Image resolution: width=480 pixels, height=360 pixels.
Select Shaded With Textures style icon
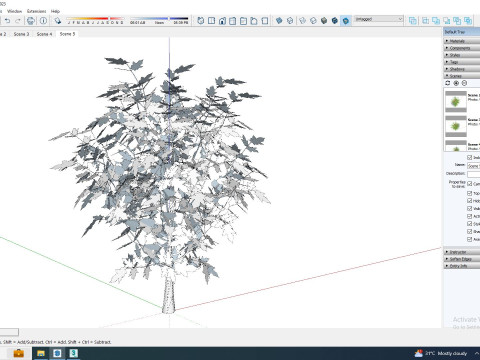pos(335,21)
